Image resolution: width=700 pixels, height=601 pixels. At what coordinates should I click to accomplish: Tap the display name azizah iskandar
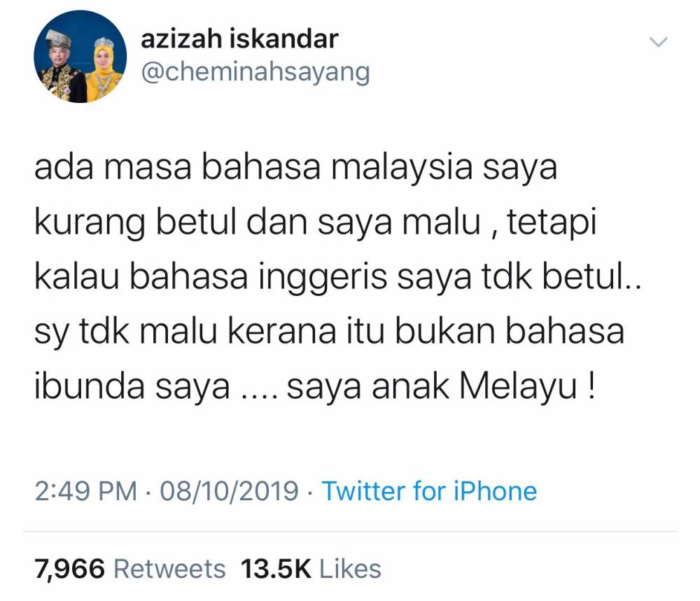(239, 38)
